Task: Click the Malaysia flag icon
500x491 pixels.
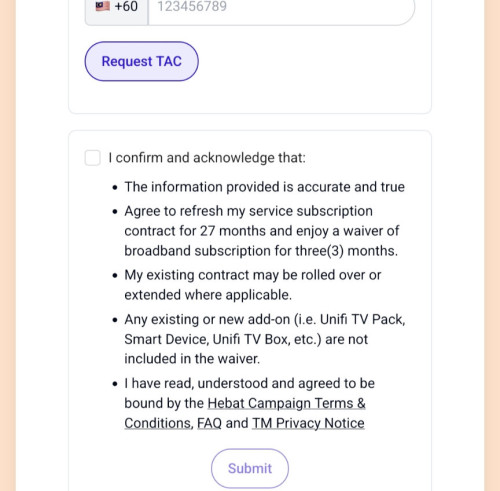Action: 102,6
